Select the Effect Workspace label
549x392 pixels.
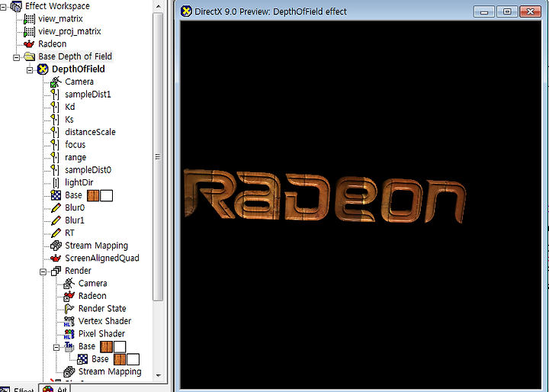(x=57, y=6)
